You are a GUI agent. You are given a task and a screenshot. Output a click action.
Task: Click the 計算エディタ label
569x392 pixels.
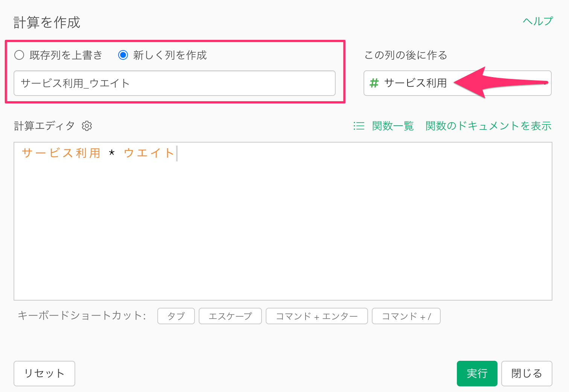pyautogui.click(x=44, y=126)
